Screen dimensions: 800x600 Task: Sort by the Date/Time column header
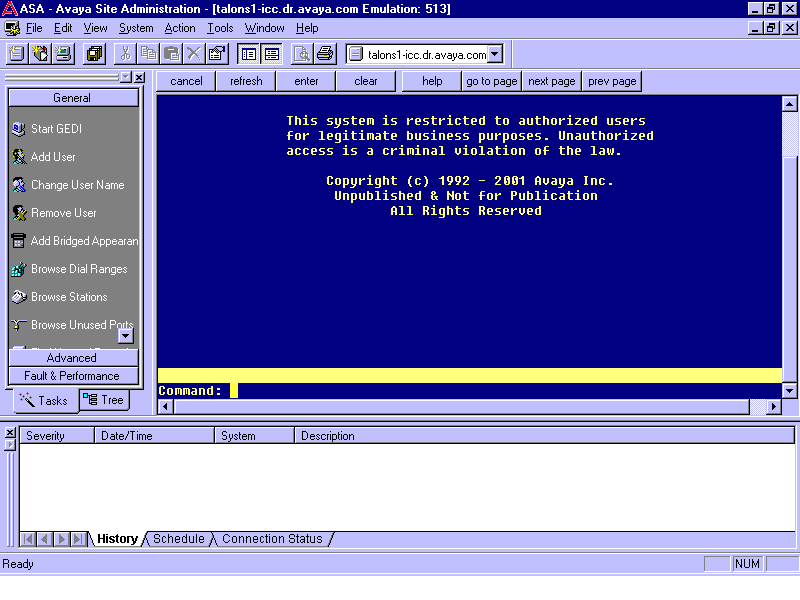click(x=155, y=436)
